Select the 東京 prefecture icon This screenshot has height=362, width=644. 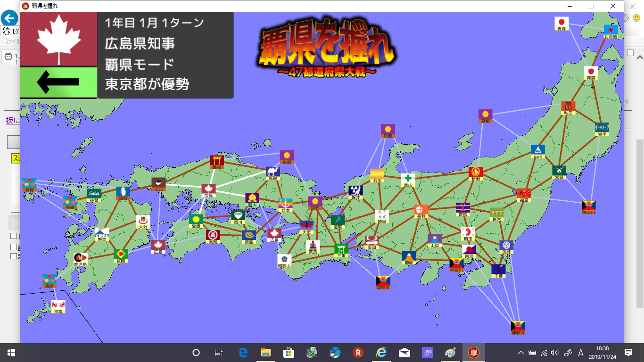point(469,252)
